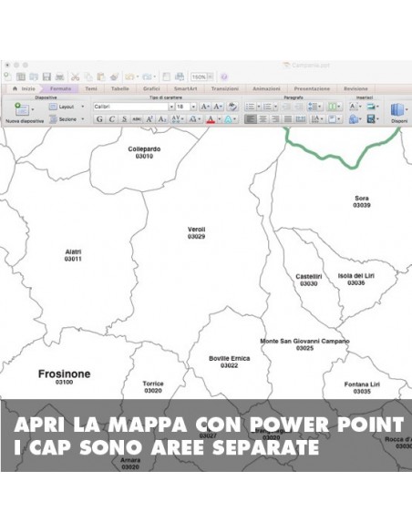Click the distribute text icon
Image resolution: width=412 pixels, height=532 pixels.
click(x=301, y=119)
